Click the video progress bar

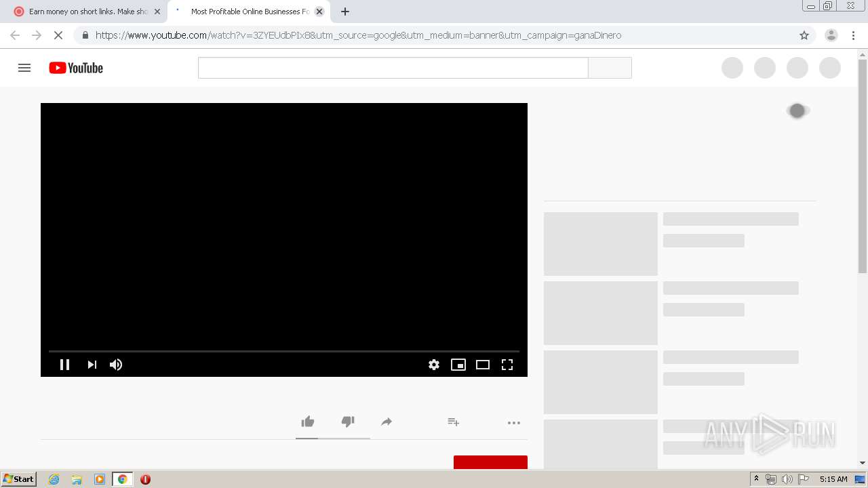[284, 351]
